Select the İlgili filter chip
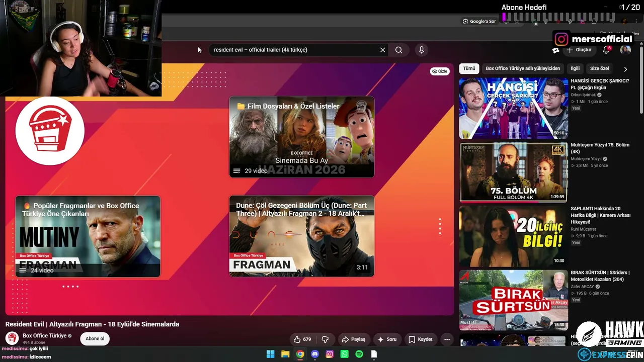This screenshot has width=644, height=362. (575, 68)
